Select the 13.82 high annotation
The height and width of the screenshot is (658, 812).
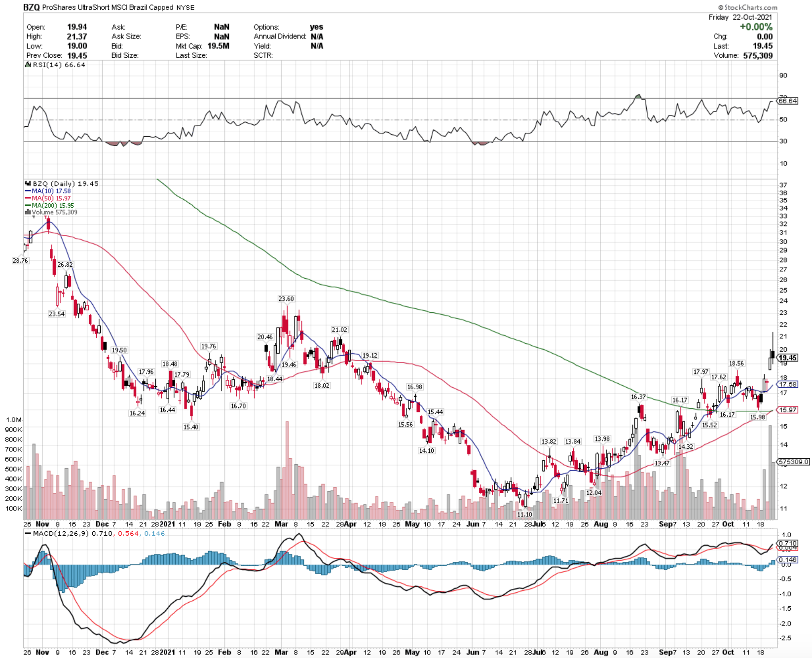(549, 442)
